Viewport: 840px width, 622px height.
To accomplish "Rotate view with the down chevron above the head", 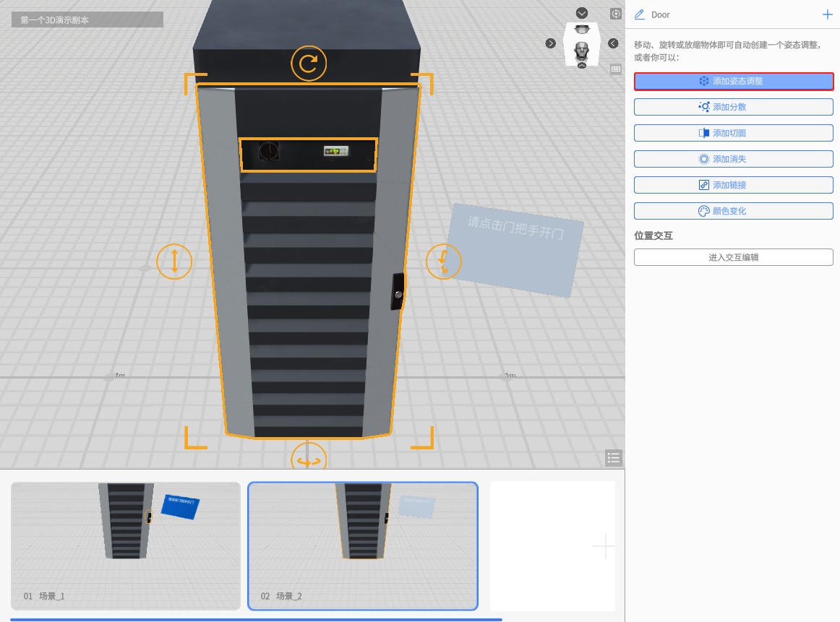I will tap(582, 13).
